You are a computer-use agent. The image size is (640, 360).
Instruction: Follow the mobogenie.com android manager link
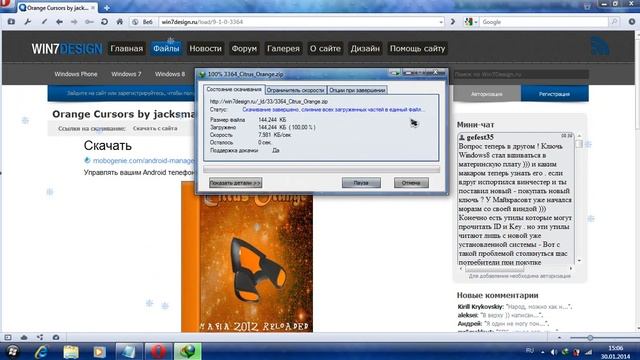pyautogui.click(x=144, y=161)
